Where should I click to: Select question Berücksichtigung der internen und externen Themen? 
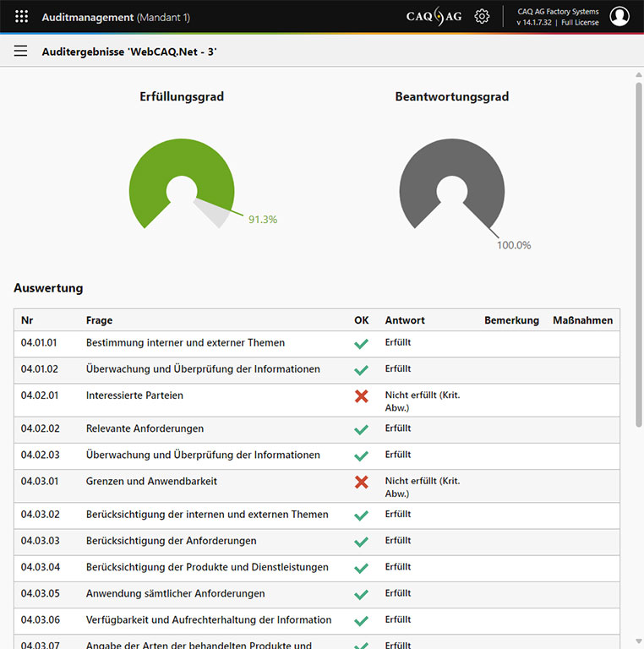click(207, 515)
